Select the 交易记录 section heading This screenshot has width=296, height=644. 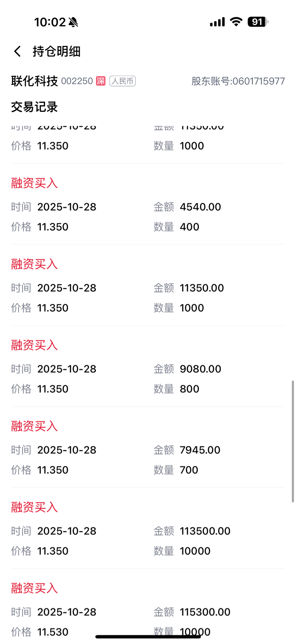pyautogui.click(x=34, y=107)
